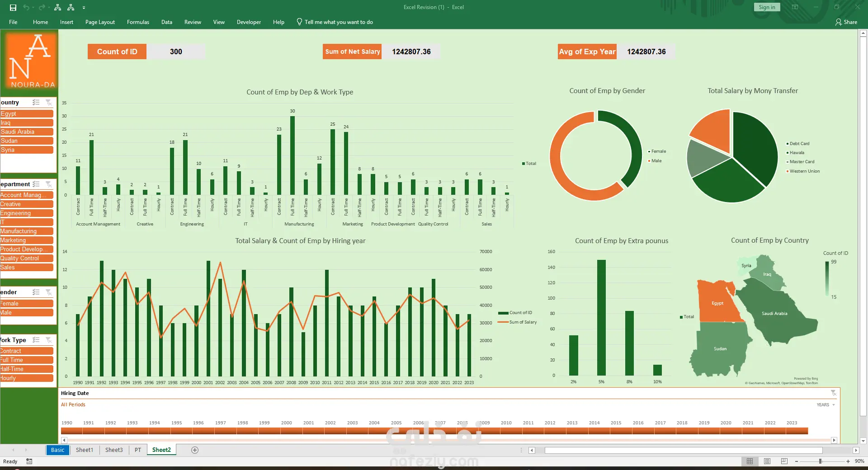
Task: Switch to Page Layout view in the status bar
Action: point(767,461)
